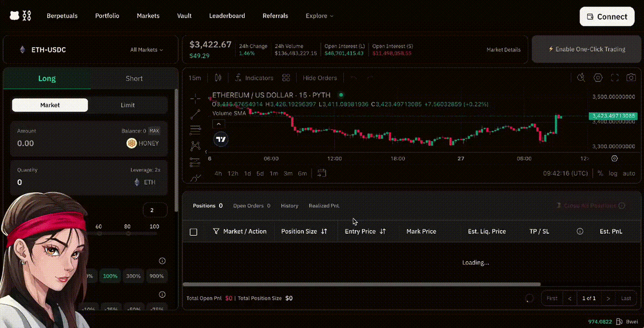Click the chart quick search icon

(x=581, y=78)
